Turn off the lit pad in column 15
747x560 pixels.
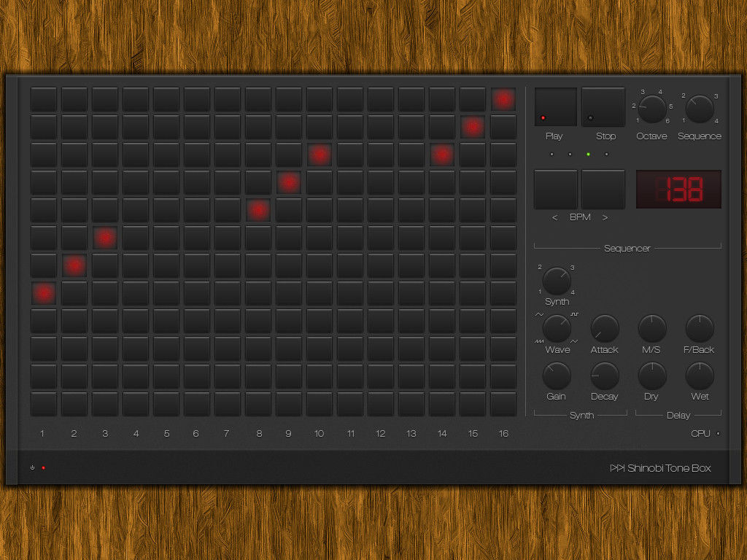point(473,127)
